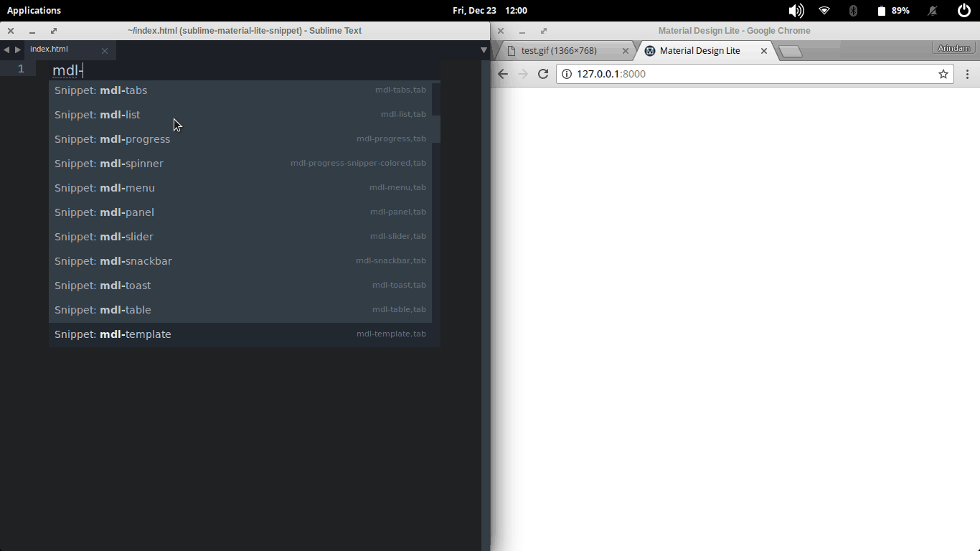Image resolution: width=980 pixels, height=551 pixels.
Task: Close the Material Design Lite tab
Action: 764,51
